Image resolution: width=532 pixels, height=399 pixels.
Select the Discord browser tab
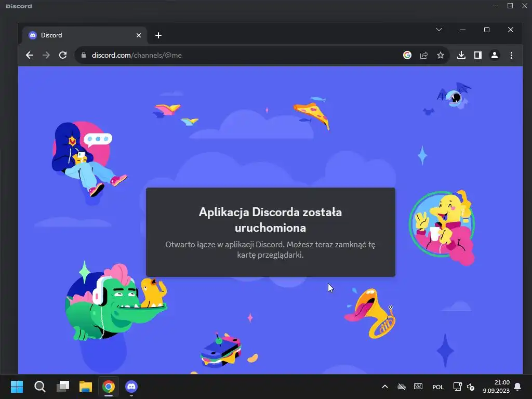pos(85,35)
